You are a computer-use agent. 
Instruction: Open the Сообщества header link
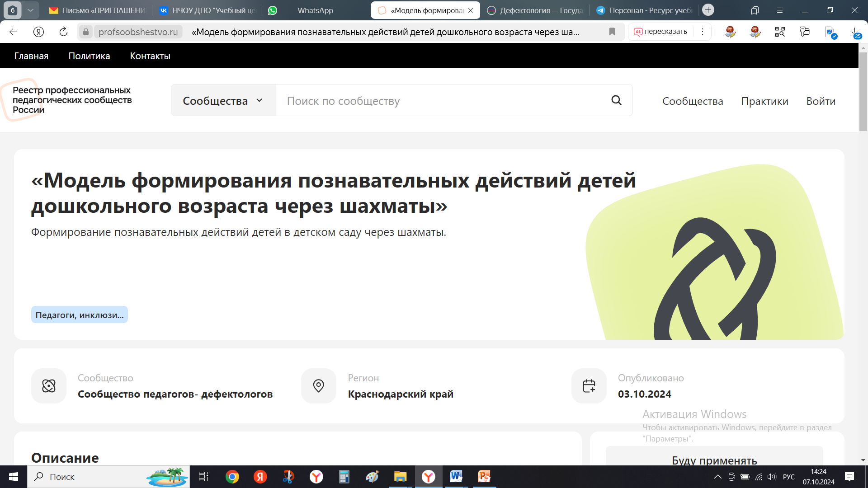693,101
